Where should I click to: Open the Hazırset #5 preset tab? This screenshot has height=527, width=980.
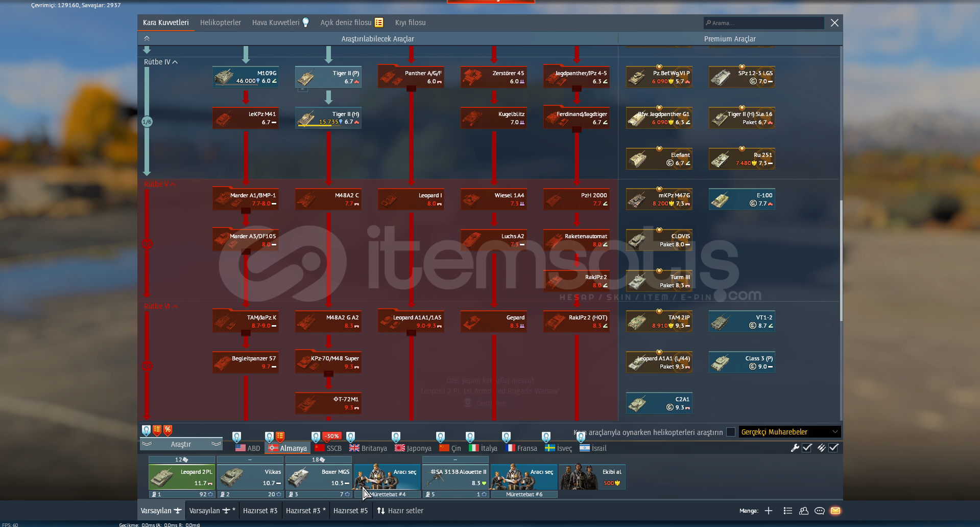(x=350, y=511)
